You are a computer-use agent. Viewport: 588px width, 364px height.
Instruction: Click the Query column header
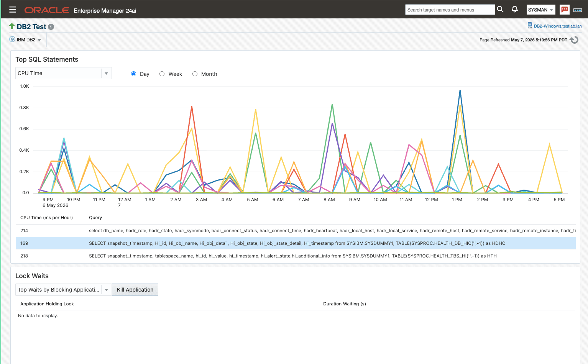point(95,218)
